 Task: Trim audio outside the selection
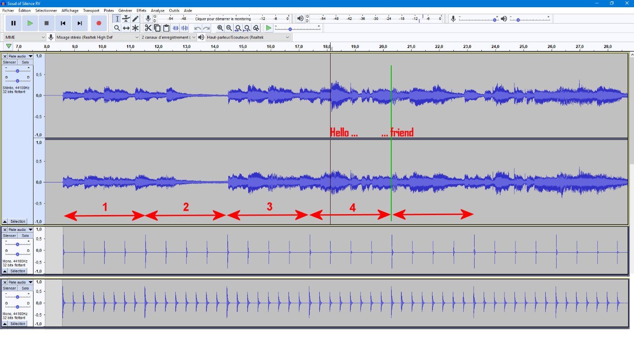tap(176, 28)
